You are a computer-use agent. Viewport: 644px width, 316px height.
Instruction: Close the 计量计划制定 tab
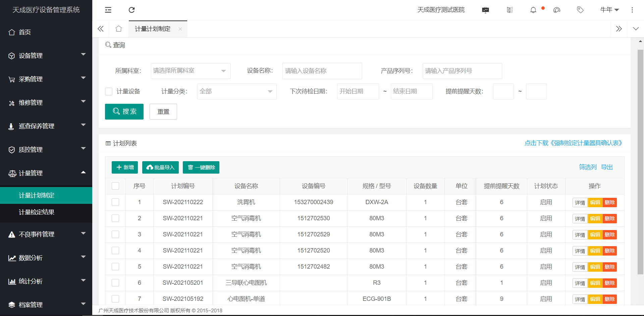point(180,29)
